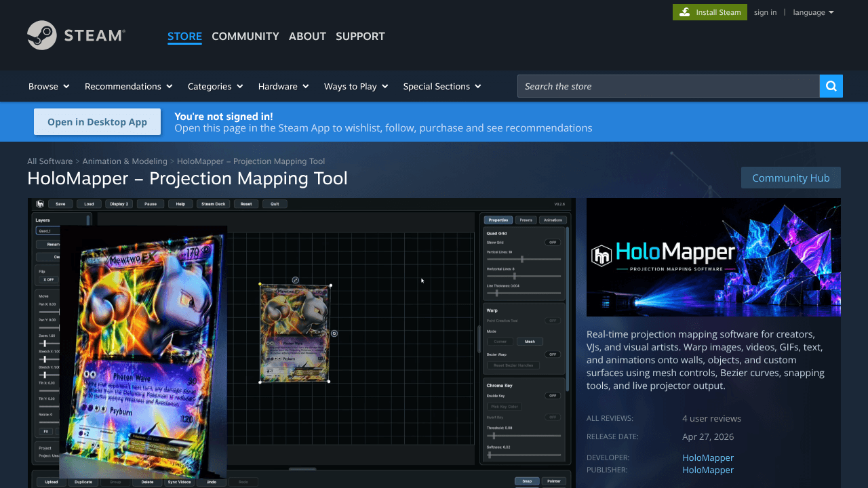The image size is (868, 488).
Task: Open the ABOUT page
Action: [307, 36]
